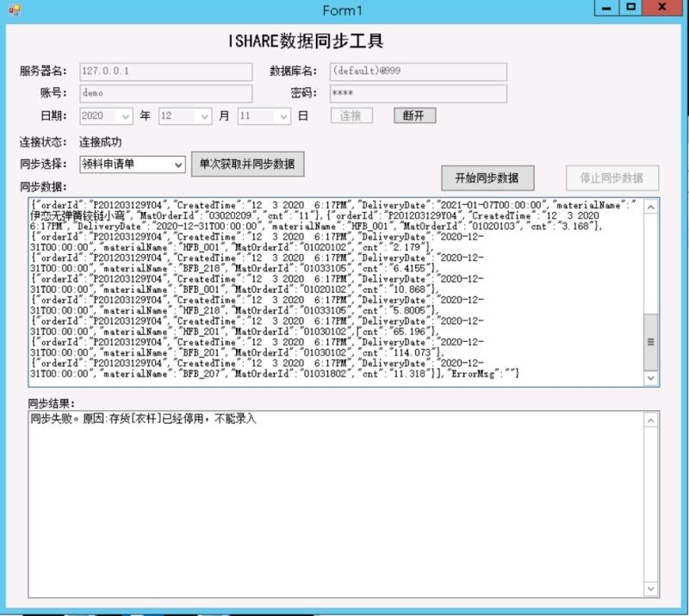Click 单次获取并同步数据 button
689x616 pixels.
tap(247, 164)
